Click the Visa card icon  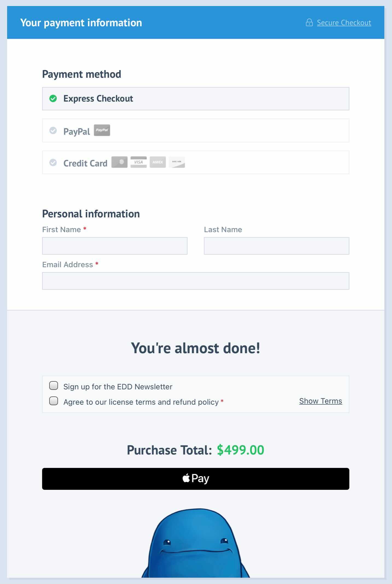138,162
